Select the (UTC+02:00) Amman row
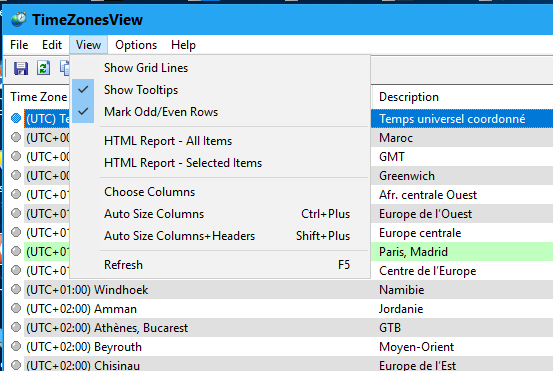Viewport: 553px width, 371px height. (x=81, y=309)
